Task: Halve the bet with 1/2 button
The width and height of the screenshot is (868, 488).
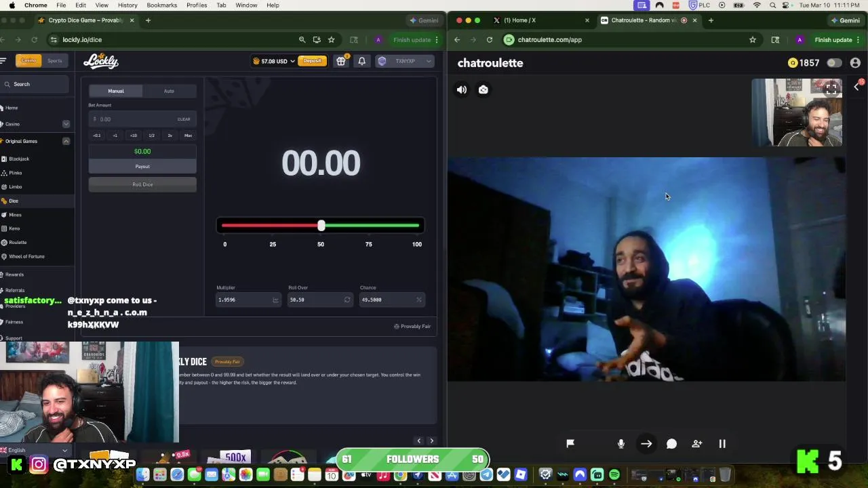Action: tap(151, 136)
